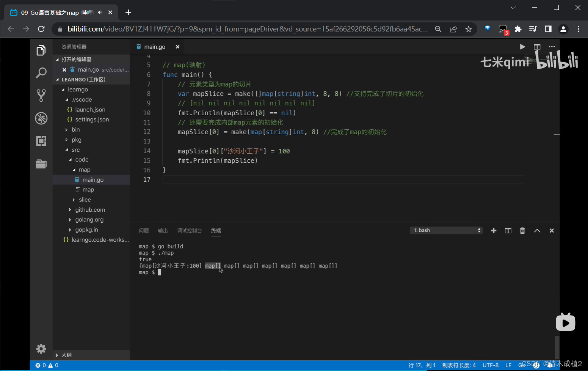Screen dimensions: 588x371
Task: Open the browser media control icon
Action: click(x=533, y=29)
